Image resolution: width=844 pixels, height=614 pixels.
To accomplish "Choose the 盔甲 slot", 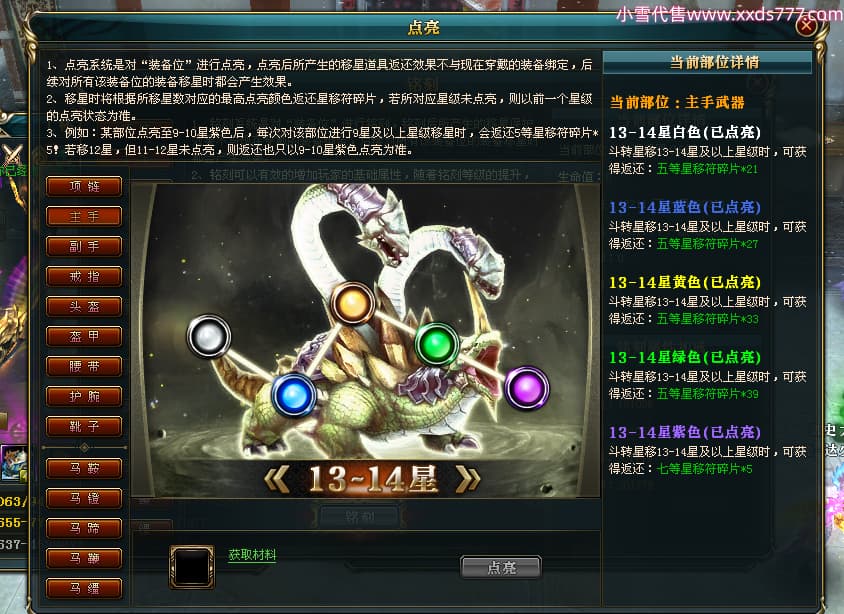I will click(x=84, y=336).
